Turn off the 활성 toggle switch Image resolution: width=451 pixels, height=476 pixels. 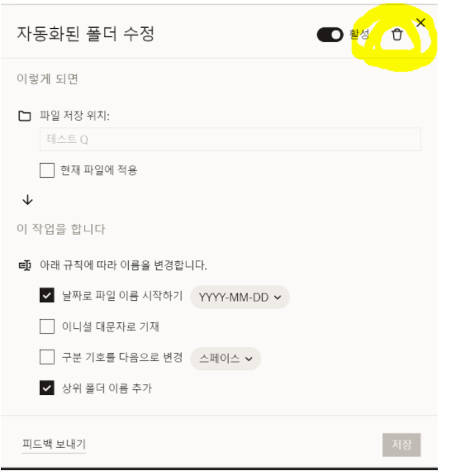pyautogui.click(x=330, y=35)
